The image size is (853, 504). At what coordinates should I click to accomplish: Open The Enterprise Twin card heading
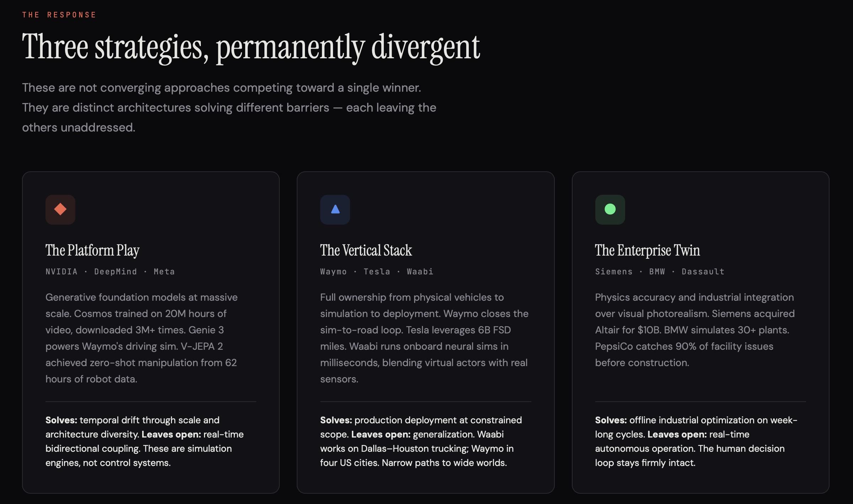point(647,250)
